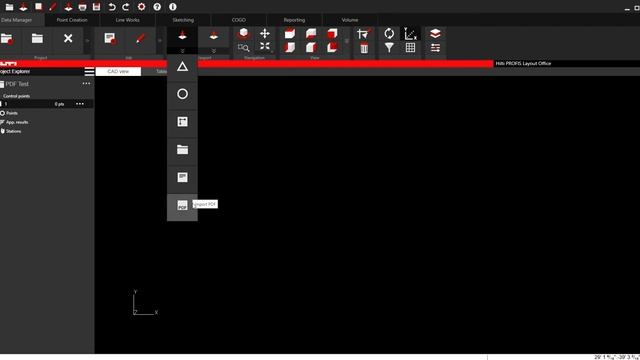640x360 pixels.
Task: Select the zoom window magnifier icon
Action: (243, 47)
